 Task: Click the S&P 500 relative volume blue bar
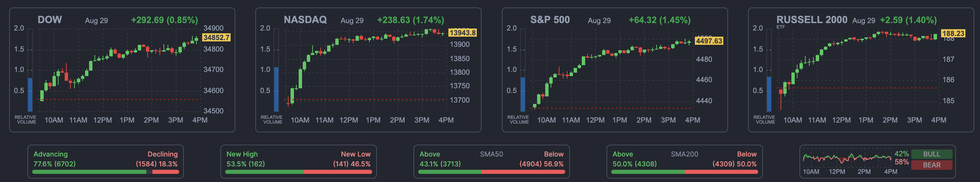(x=523, y=94)
